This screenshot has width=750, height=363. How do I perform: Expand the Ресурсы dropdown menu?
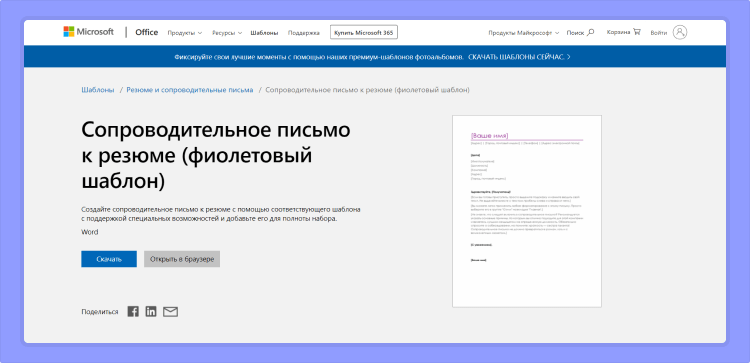pyautogui.click(x=227, y=33)
